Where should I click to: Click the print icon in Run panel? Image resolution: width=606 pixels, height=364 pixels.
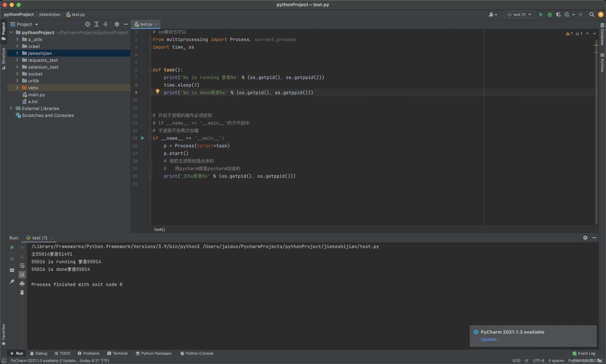pyautogui.click(x=22, y=284)
